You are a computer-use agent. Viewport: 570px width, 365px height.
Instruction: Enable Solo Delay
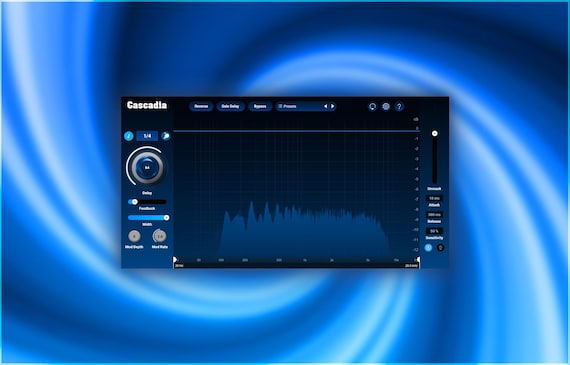point(230,107)
